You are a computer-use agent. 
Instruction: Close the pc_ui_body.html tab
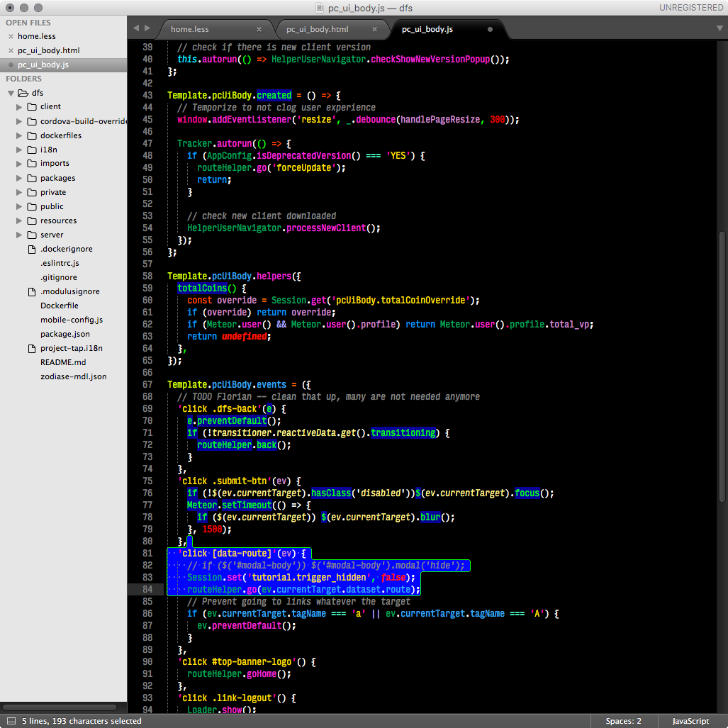tap(374, 30)
